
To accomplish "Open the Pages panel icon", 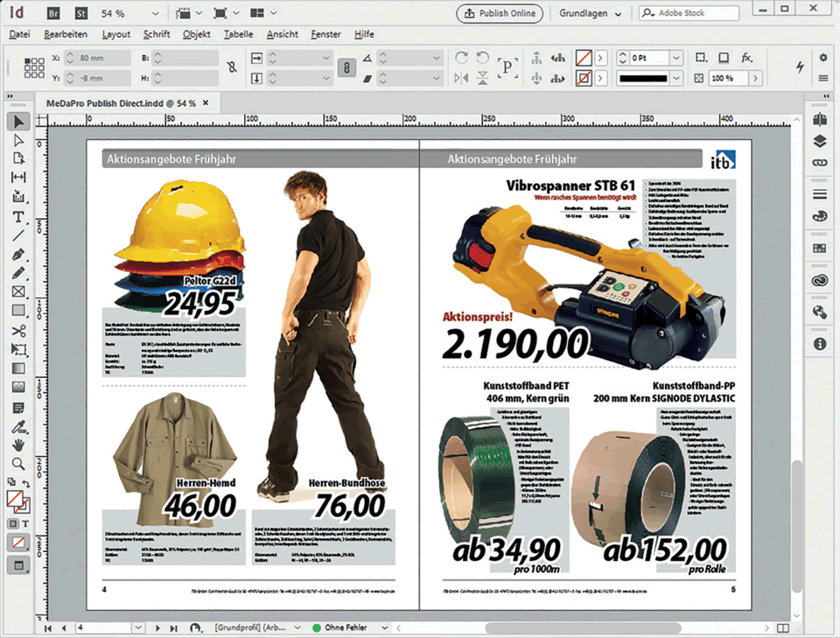I will click(820, 119).
